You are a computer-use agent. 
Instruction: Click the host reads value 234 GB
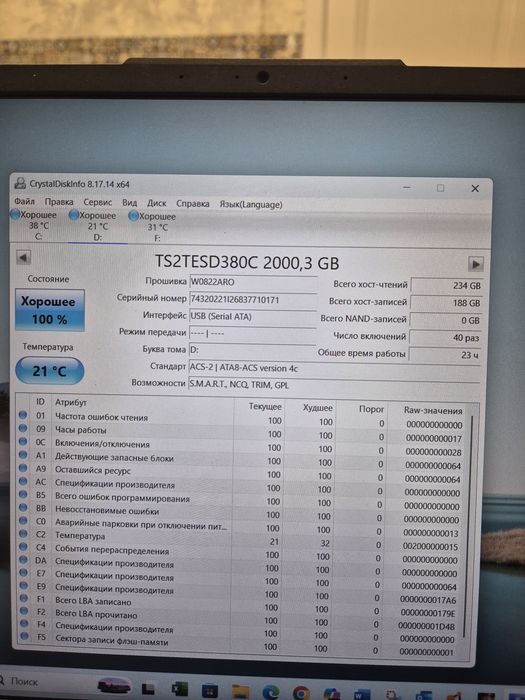446,285
